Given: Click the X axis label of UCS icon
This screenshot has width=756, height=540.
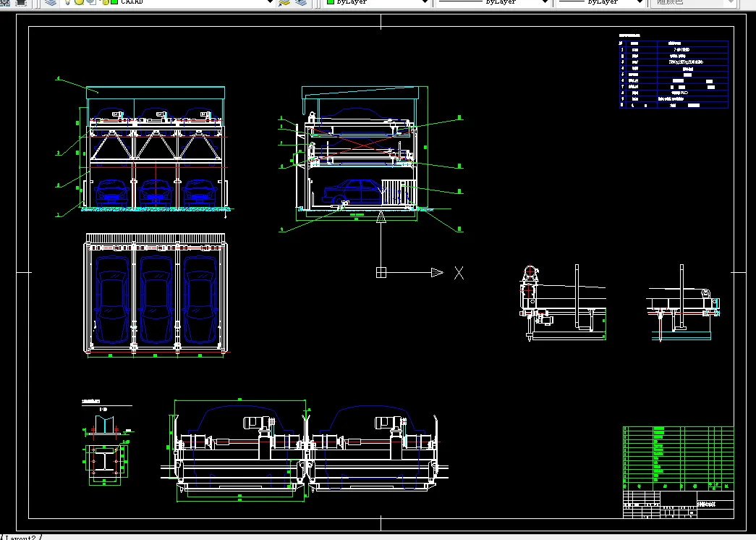Looking at the screenshot, I should 459,273.
